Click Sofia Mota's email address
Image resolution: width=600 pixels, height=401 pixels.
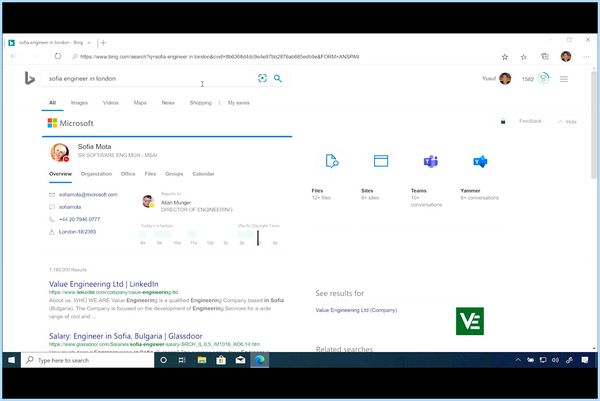click(88, 194)
